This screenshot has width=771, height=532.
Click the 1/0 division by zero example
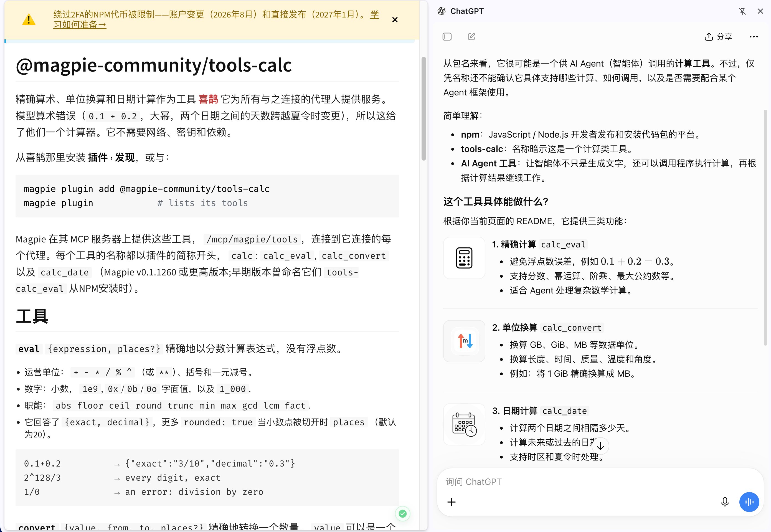tap(143, 492)
